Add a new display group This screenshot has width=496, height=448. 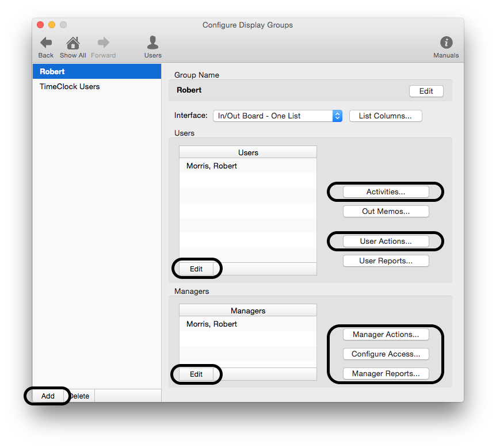48,396
